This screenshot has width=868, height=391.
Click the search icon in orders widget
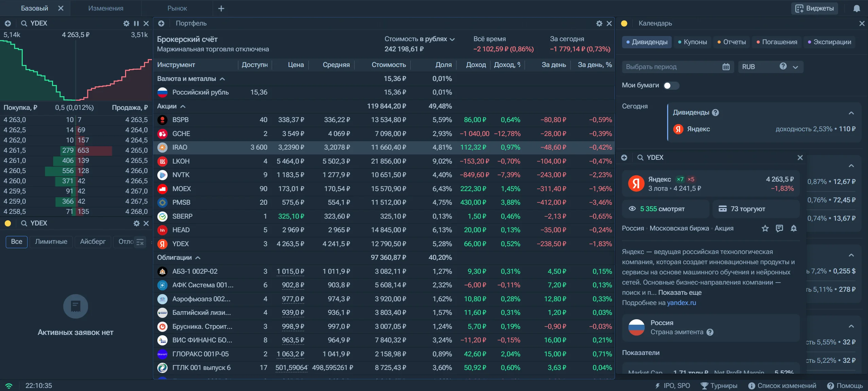click(x=24, y=223)
